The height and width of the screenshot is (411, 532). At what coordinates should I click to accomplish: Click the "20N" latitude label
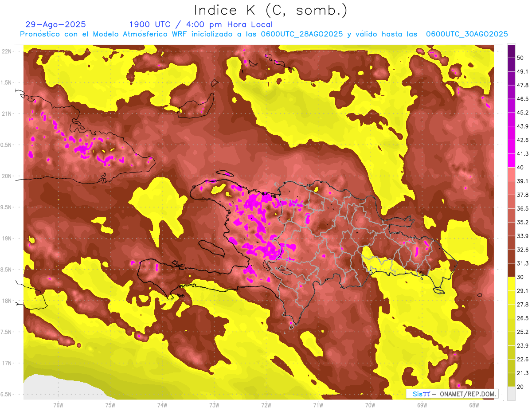(x=8, y=176)
